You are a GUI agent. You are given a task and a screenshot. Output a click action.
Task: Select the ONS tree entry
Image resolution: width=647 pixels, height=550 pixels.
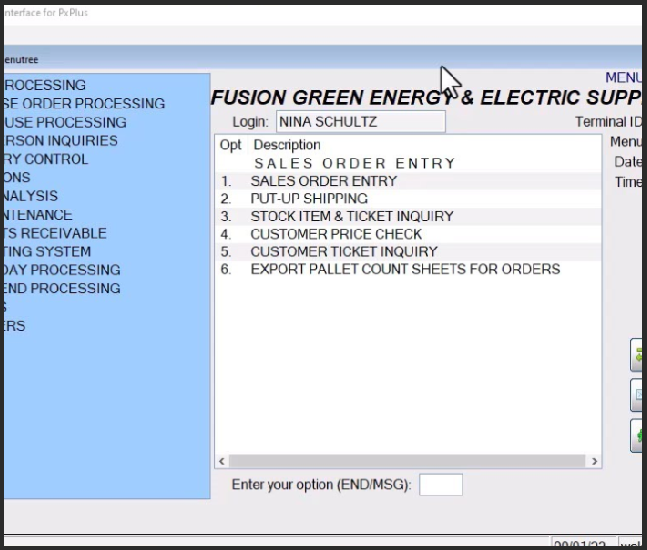click(x=17, y=177)
